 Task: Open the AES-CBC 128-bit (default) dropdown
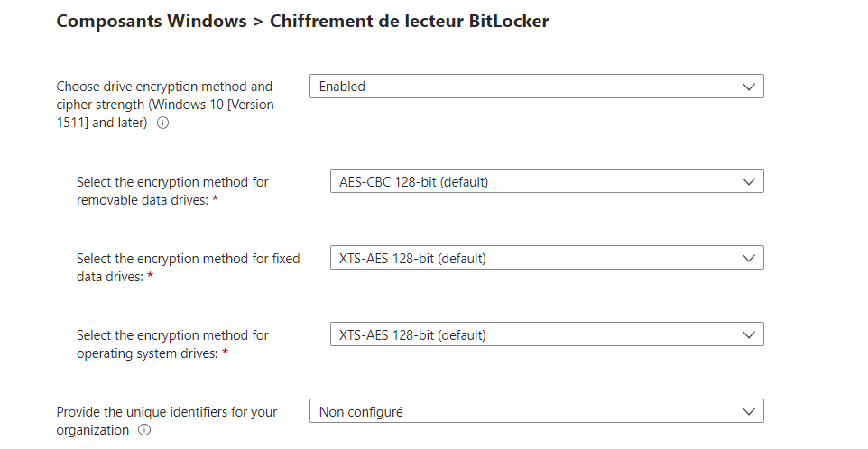coord(547,181)
